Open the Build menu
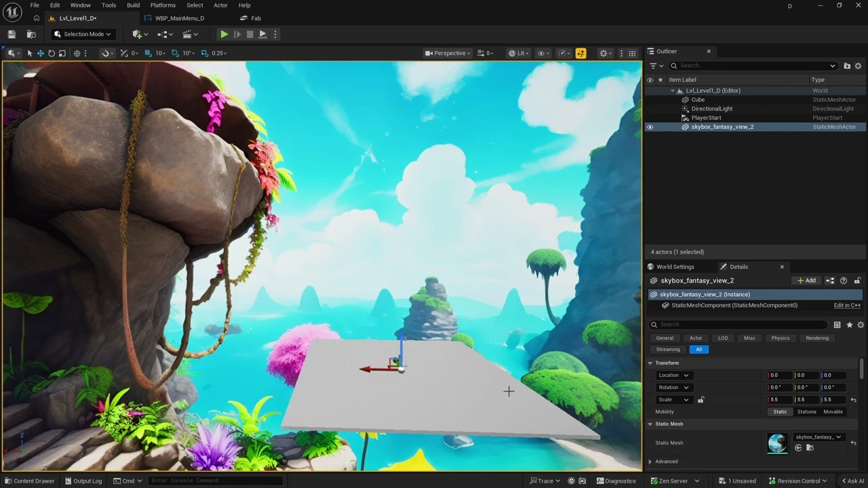 click(134, 5)
